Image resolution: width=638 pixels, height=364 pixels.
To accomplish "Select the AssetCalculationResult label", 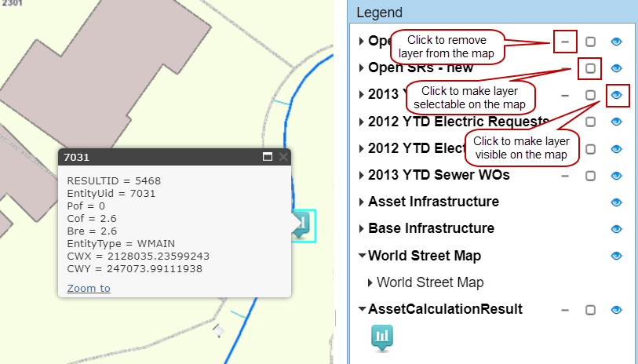I will pyautogui.click(x=445, y=309).
